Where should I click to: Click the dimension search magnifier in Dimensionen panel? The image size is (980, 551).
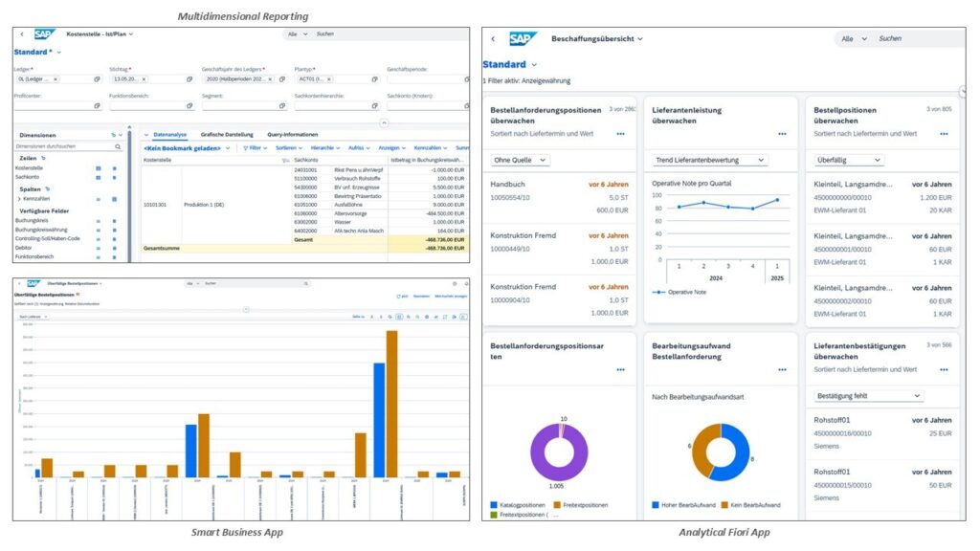click(118, 145)
